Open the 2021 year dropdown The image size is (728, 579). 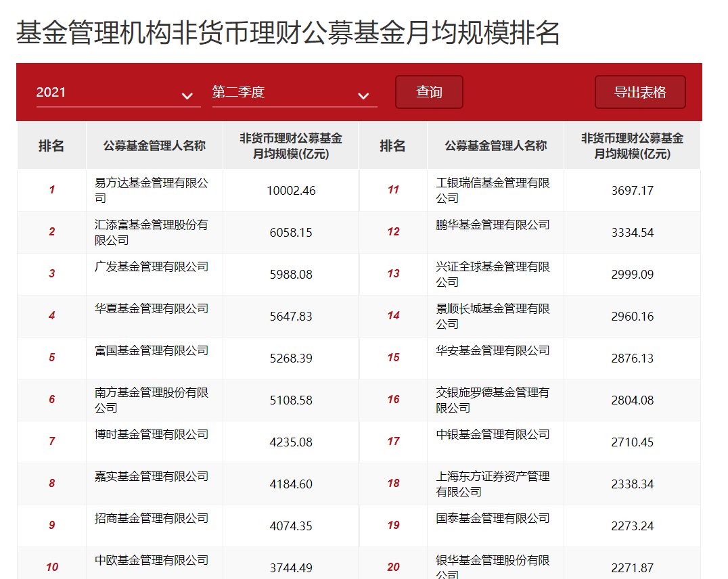point(118,93)
